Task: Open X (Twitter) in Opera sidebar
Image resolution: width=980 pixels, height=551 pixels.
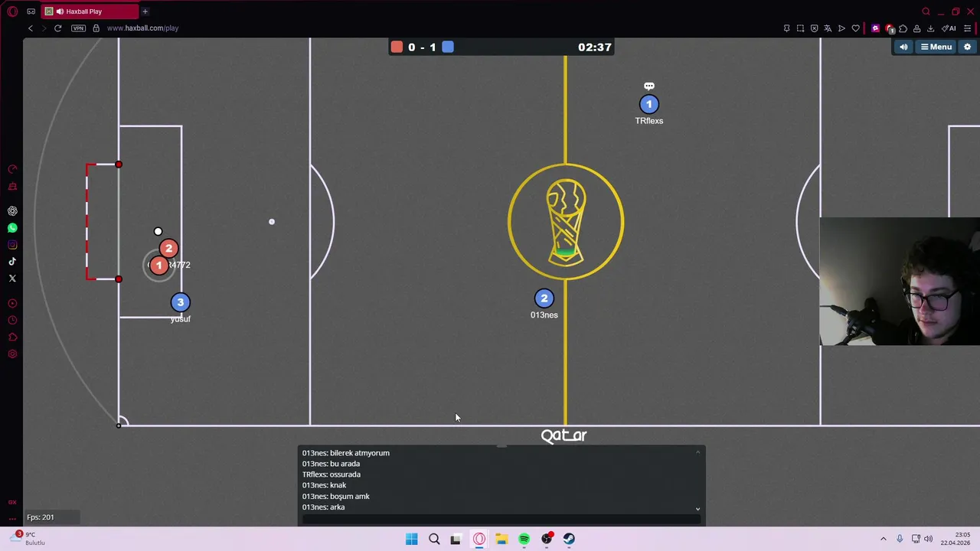Action: pos(12,279)
